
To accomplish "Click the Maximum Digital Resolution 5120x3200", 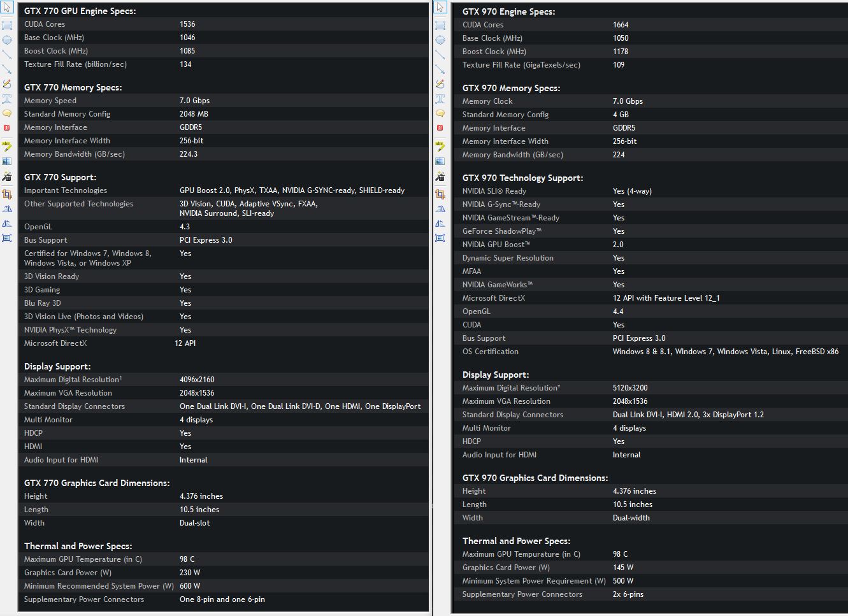I will (630, 388).
